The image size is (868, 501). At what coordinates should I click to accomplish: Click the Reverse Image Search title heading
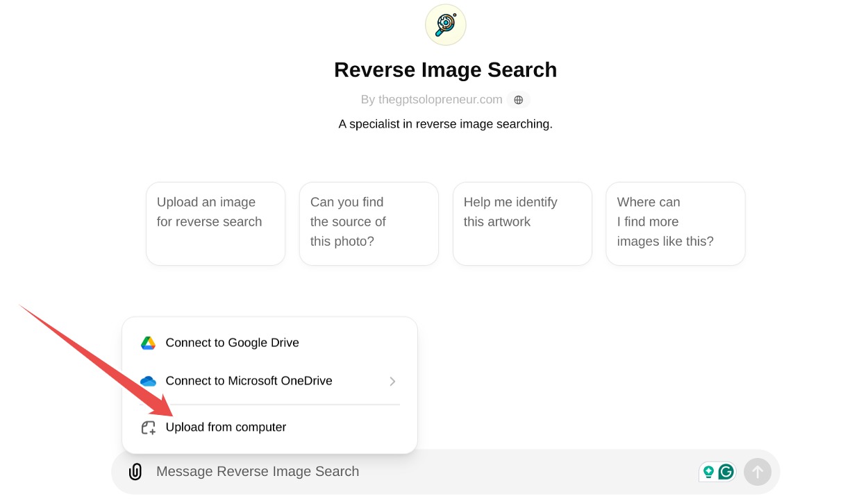click(x=445, y=69)
